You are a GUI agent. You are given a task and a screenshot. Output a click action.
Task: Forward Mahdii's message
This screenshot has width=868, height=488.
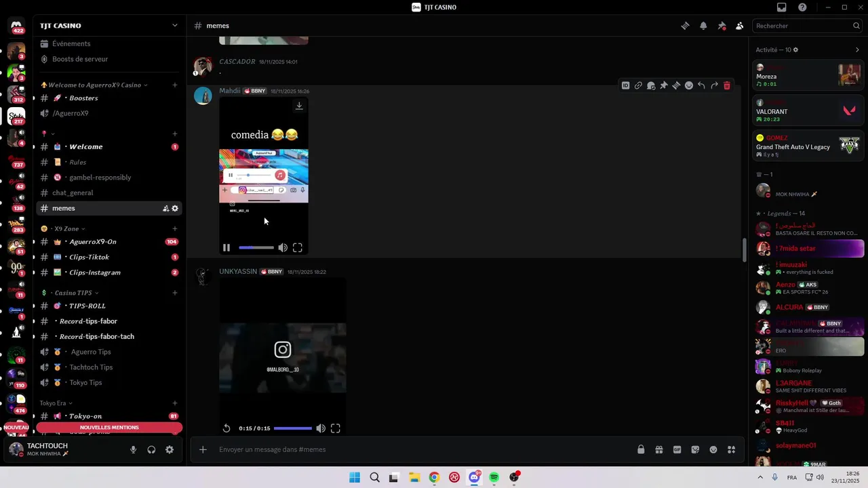[x=714, y=85]
